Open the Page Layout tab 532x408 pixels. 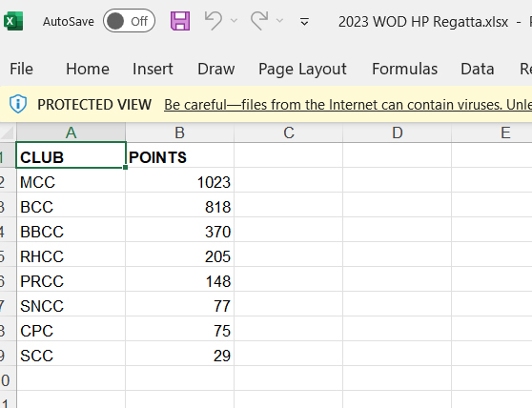pos(302,70)
